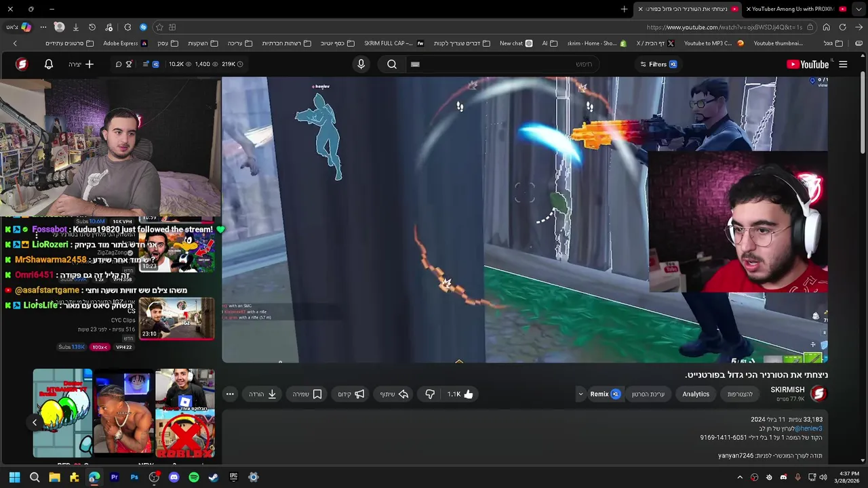Dislike the video
Viewport: 868px width, 488px height.
(x=430, y=394)
